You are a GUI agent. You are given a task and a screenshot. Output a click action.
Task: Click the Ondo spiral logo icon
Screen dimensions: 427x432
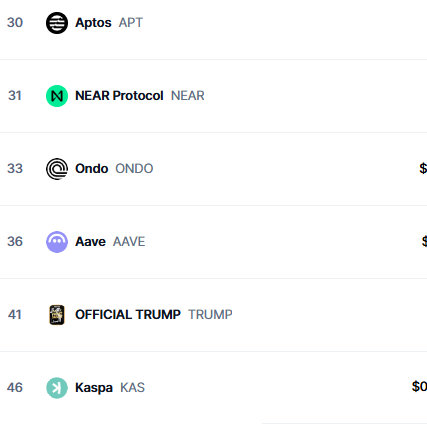pyautogui.click(x=57, y=169)
